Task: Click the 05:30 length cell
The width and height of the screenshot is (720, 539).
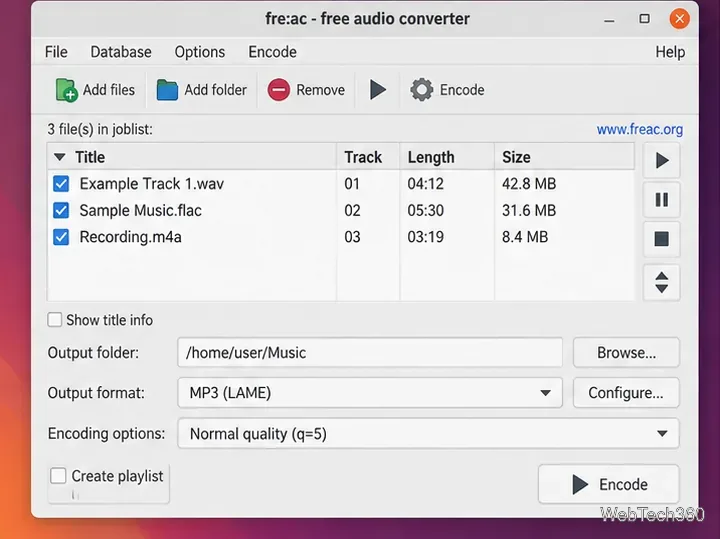Action: pyautogui.click(x=426, y=210)
